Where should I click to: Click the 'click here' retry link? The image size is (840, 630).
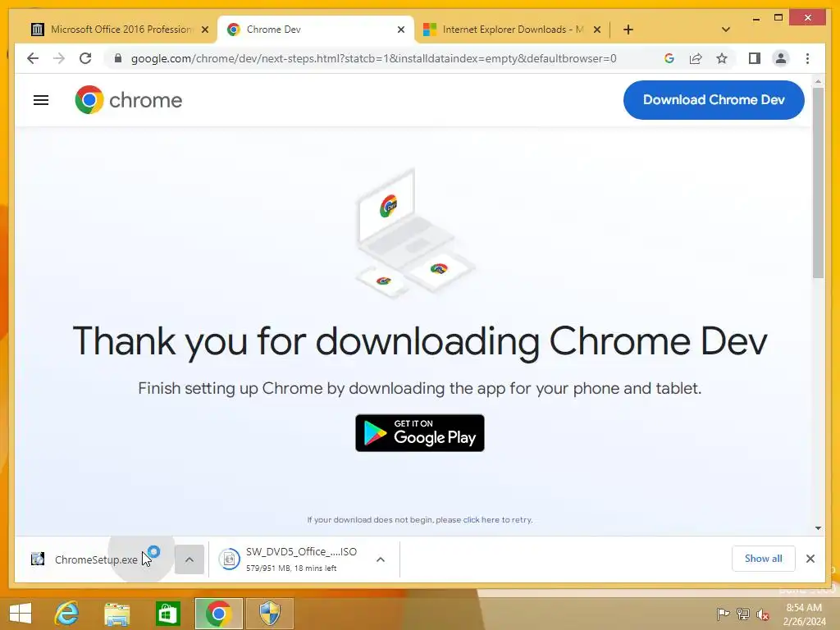pyautogui.click(x=481, y=519)
